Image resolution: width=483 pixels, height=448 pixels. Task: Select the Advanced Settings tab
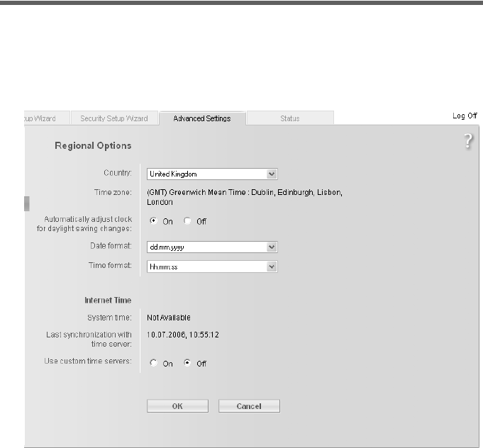(202, 118)
